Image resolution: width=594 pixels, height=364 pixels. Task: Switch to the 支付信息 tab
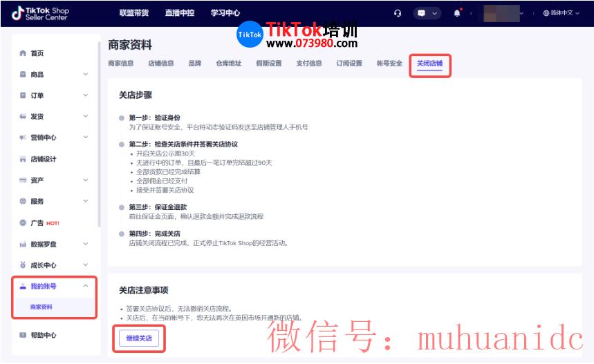click(309, 63)
